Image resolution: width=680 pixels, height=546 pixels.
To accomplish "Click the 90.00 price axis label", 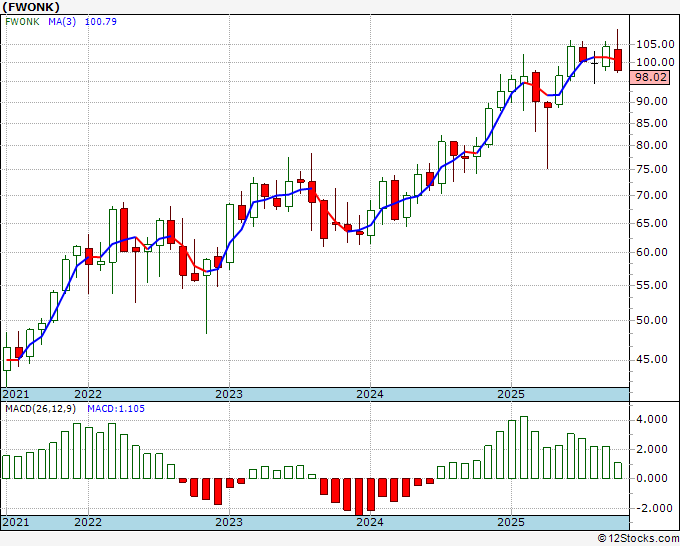I will pos(652,101).
